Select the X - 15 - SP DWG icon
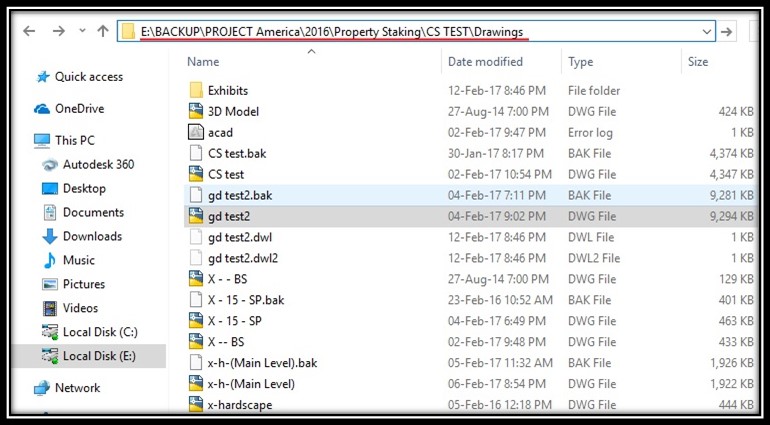 196,321
